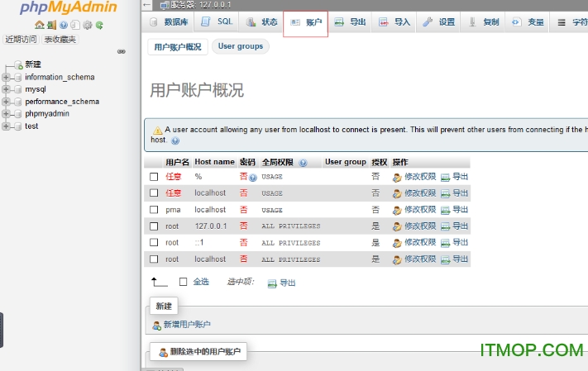Tick the checkbox for root localhost

pos(154,259)
